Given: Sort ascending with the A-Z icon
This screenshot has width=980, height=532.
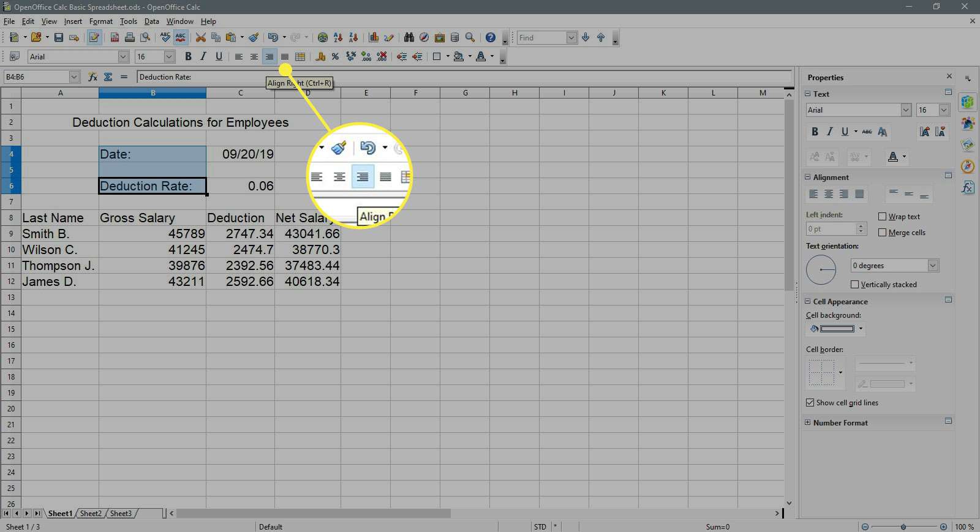Looking at the screenshot, I should click(338, 37).
